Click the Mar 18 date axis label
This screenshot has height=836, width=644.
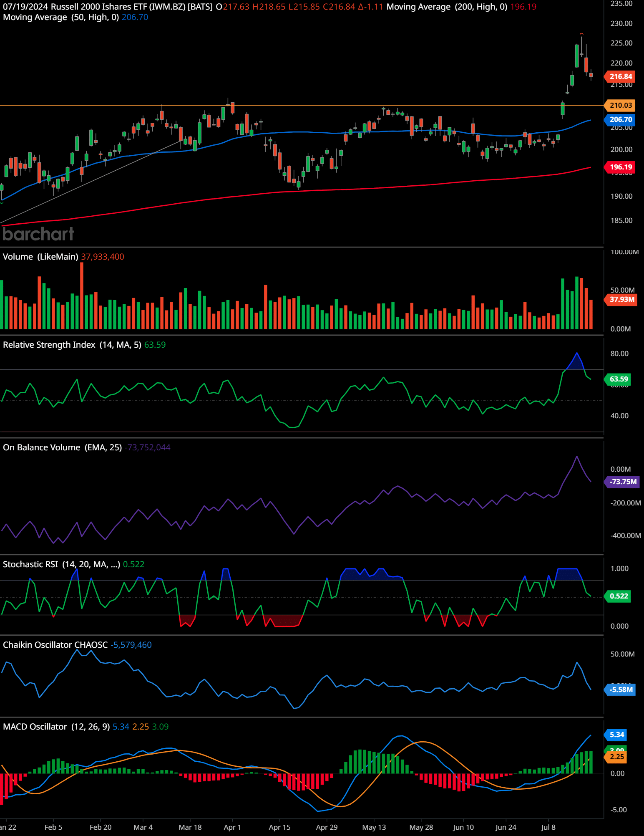point(190,827)
